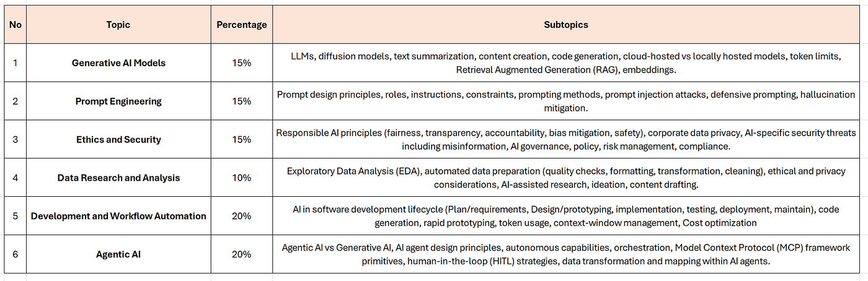Select the subtopics cell about Exploratory Data Analysis
Screen dimensions: 868x281
coord(566,178)
